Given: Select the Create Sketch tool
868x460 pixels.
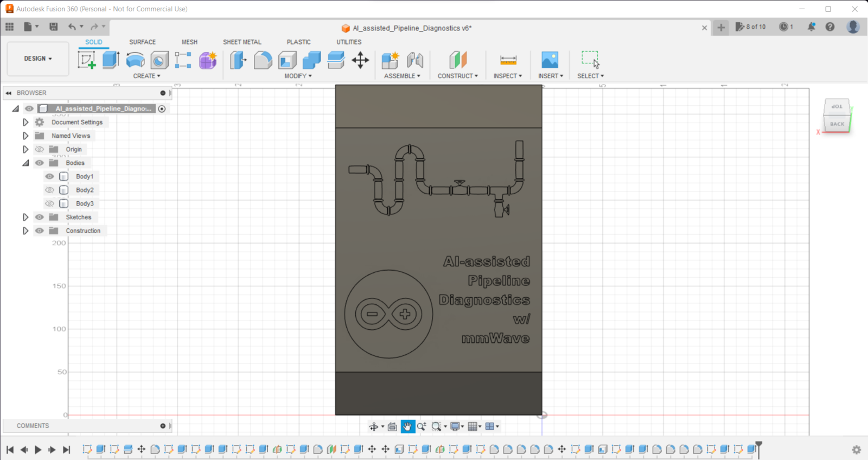Looking at the screenshot, I should tap(86, 60).
